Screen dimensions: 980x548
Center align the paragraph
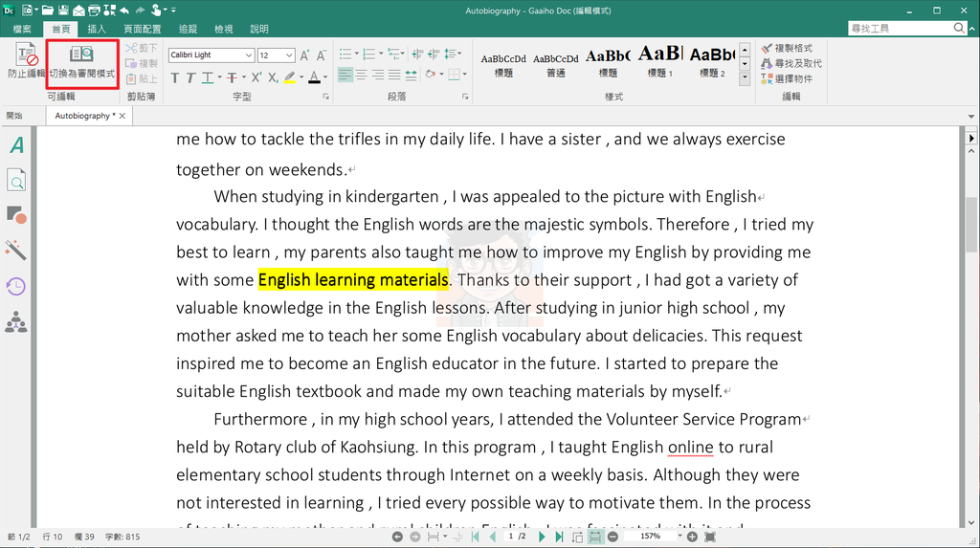click(361, 75)
